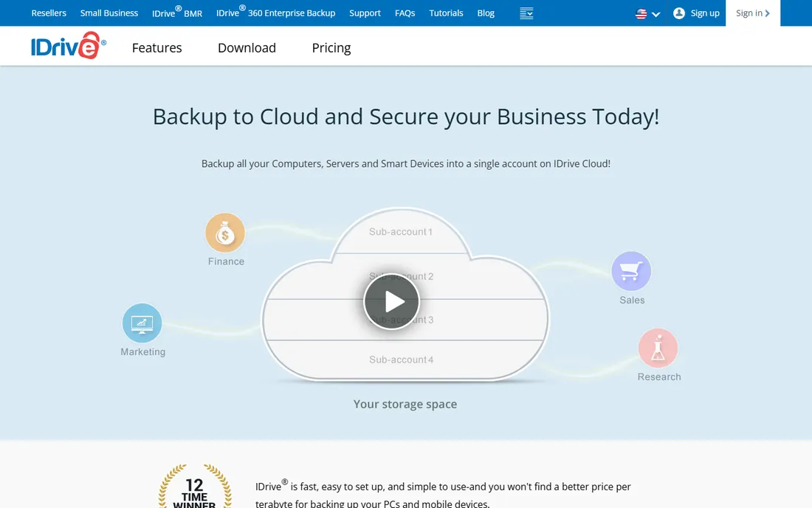Viewport: 812px width, 508px height.
Task: Click the Research label
Action: pyautogui.click(x=659, y=377)
